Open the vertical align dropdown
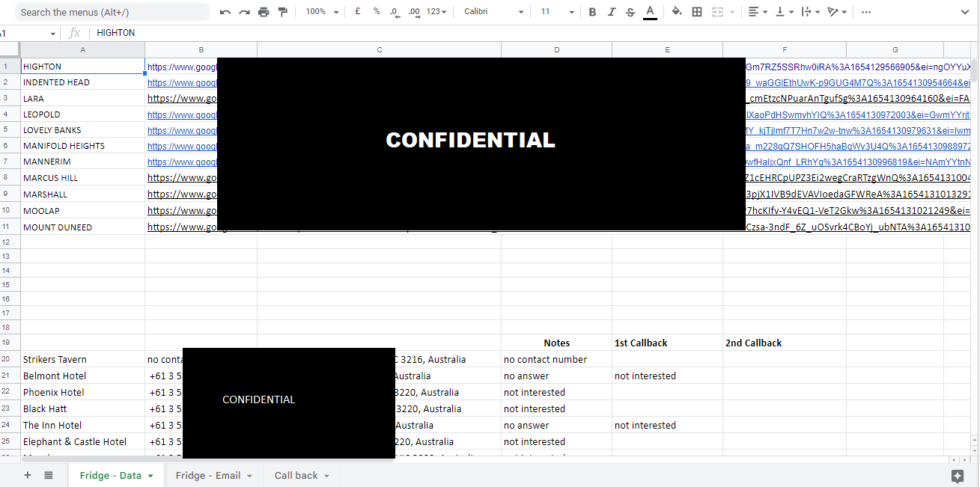This screenshot has width=980, height=487. 785,12
